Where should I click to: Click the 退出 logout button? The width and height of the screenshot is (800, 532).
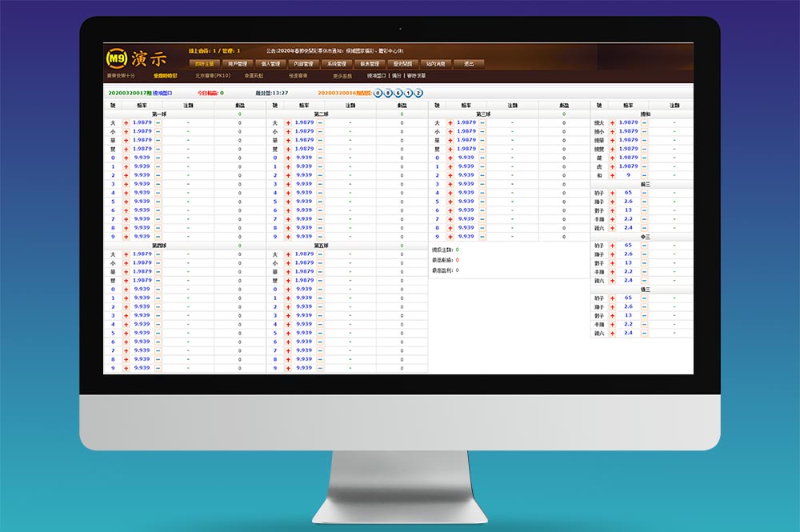point(469,64)
